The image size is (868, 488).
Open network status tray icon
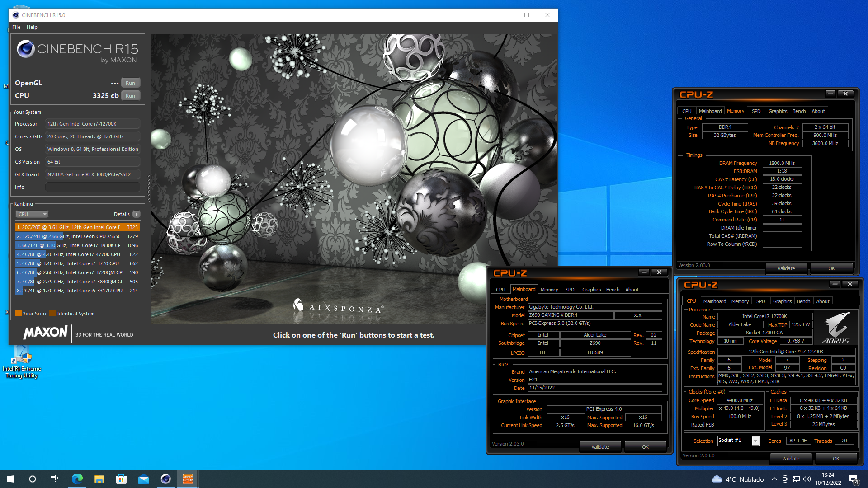(x=796, y=479)
